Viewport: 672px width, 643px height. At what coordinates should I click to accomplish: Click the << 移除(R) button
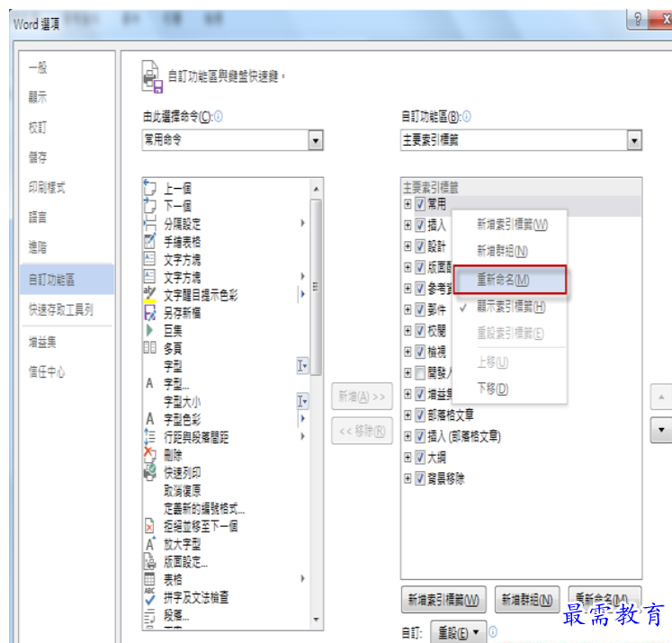point(363,431)
